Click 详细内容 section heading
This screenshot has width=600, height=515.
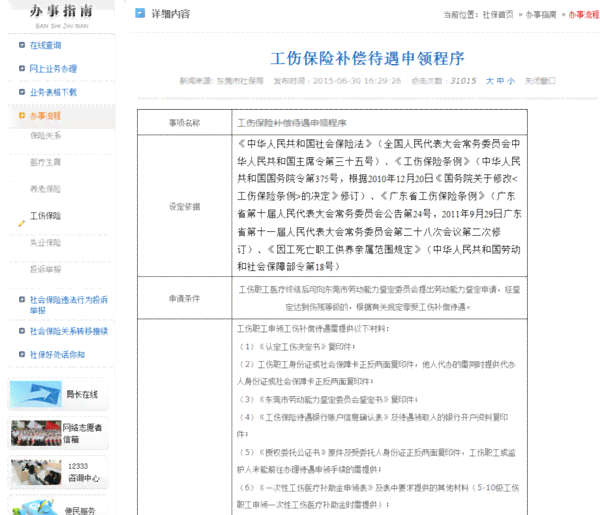click(171, 14)
